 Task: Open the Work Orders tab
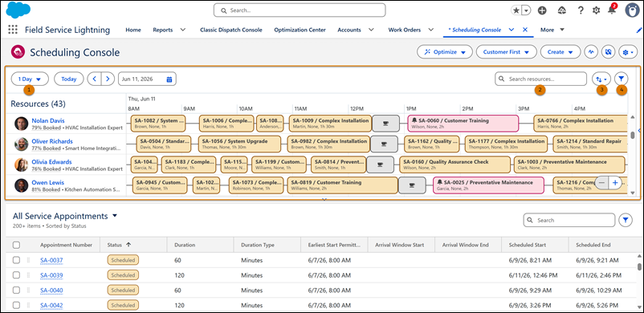(404, 30)
